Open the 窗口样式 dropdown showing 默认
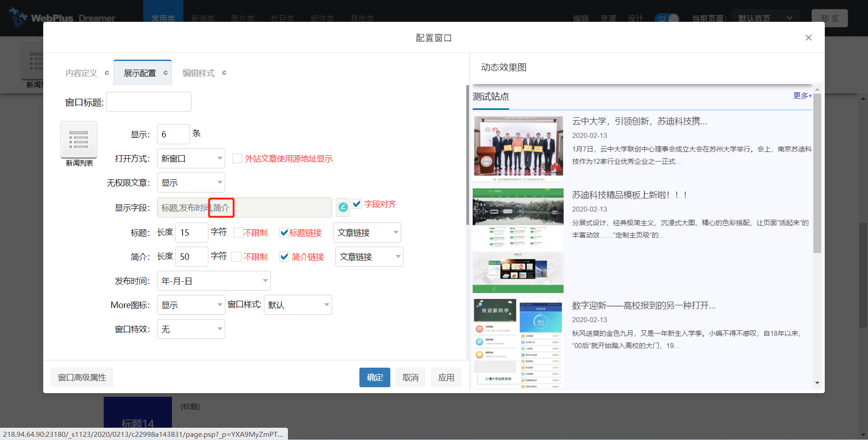The height and width of the screenshot is (440, 868). (298, 305)
